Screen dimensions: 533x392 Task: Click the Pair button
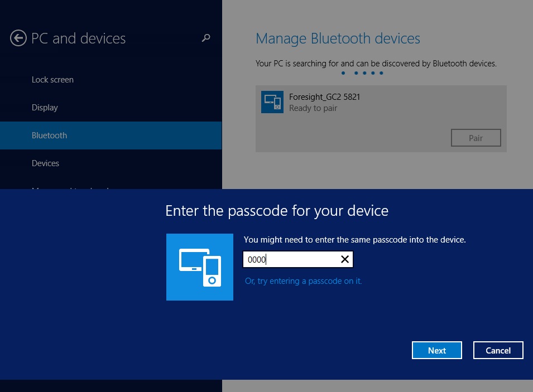click(476, 138)
